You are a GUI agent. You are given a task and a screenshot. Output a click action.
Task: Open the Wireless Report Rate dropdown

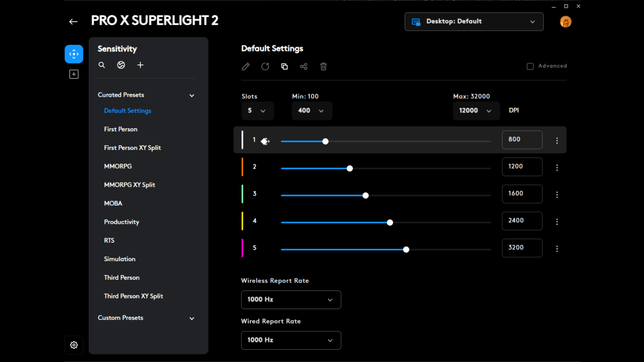(290, 300)
